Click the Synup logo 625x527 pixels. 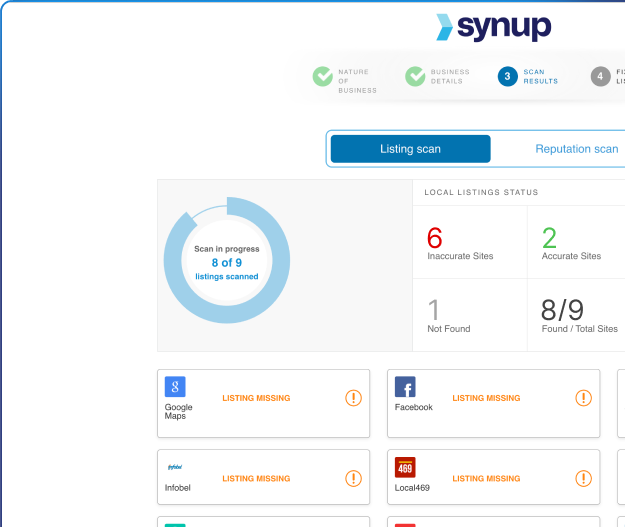[x=493, y=28]
